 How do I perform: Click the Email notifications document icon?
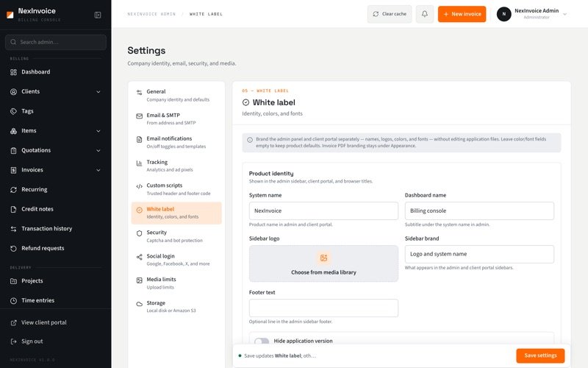pos(139,139)
